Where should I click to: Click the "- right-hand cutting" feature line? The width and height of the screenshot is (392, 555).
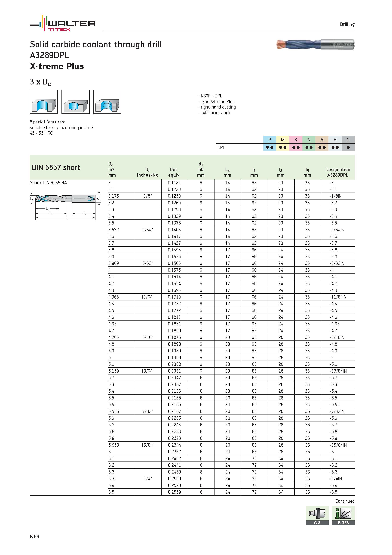[217, 107]
